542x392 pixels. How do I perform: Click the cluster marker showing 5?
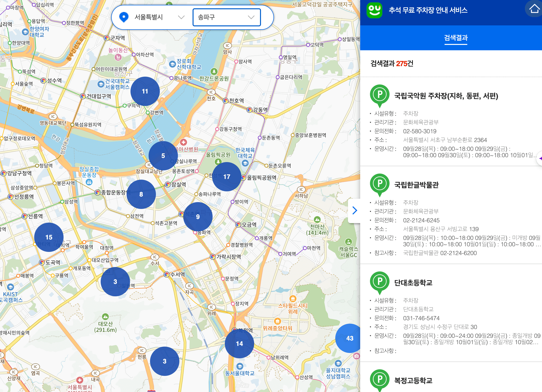coord(163,156)
